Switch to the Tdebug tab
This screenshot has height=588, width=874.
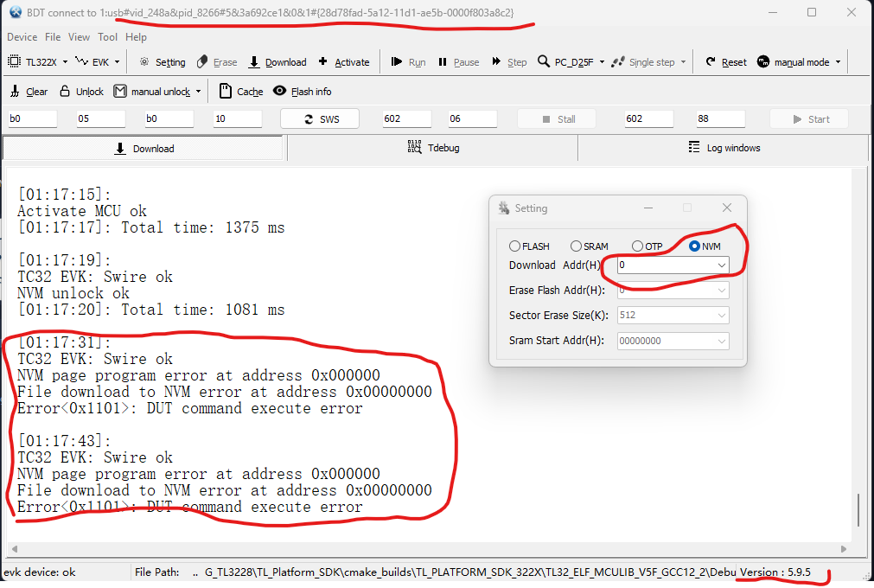[433, 148]
